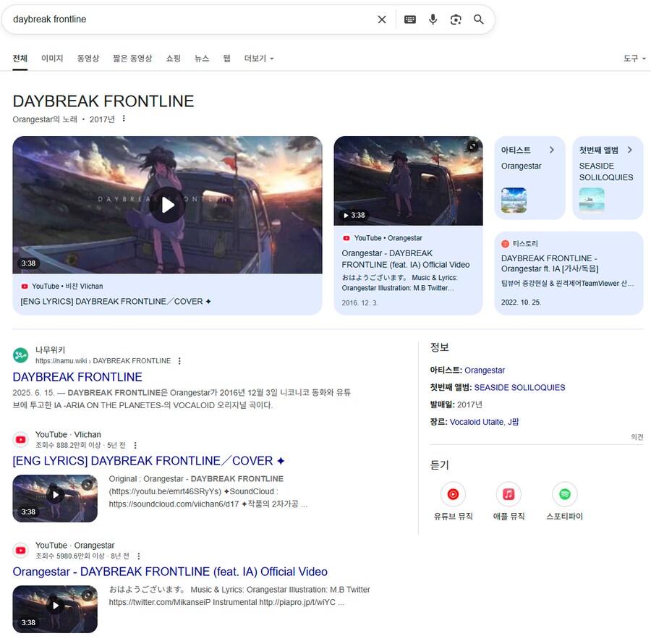Open image search with the camera lens icon
Screen dimensions: 651x644
click(456, 20)
